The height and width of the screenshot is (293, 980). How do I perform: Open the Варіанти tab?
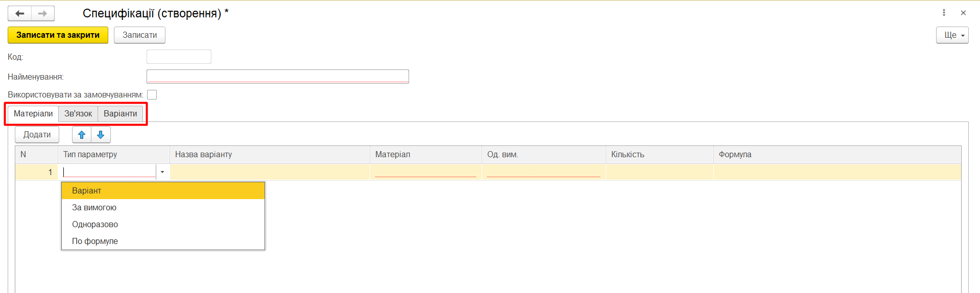coord(120,114)
